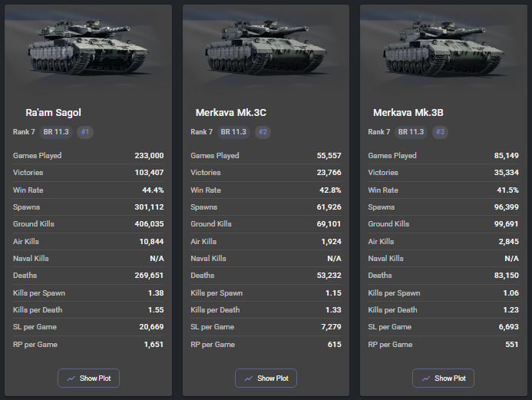Click the #2 rank badge
The image size is (532, 400).
tap(263, 132)
